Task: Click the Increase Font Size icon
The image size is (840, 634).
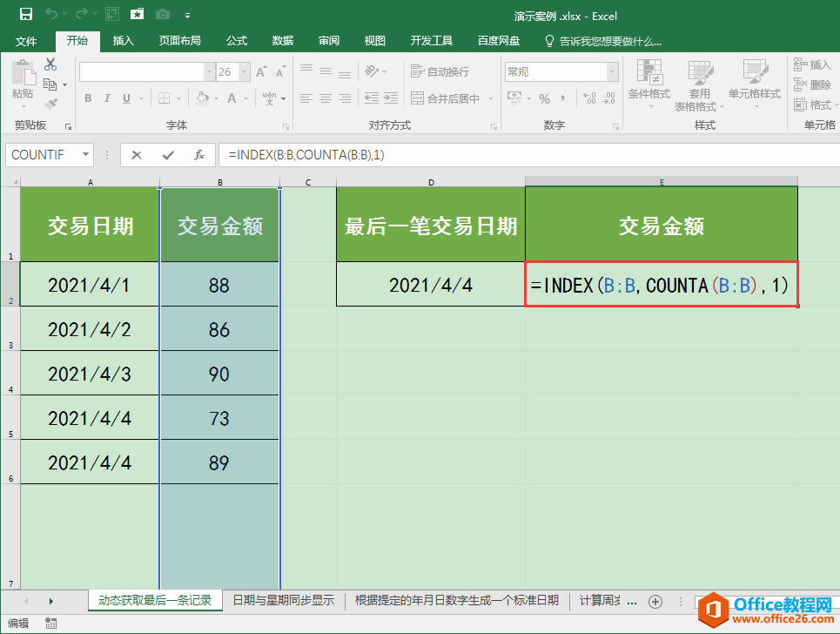Action: pyautogui.click(x=261, y=71)
